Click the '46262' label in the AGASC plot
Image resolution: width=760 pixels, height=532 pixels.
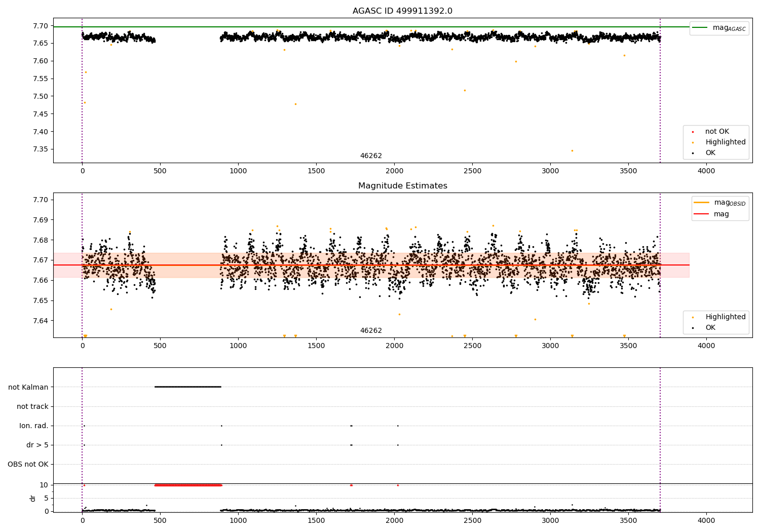(x=371, y=156)
